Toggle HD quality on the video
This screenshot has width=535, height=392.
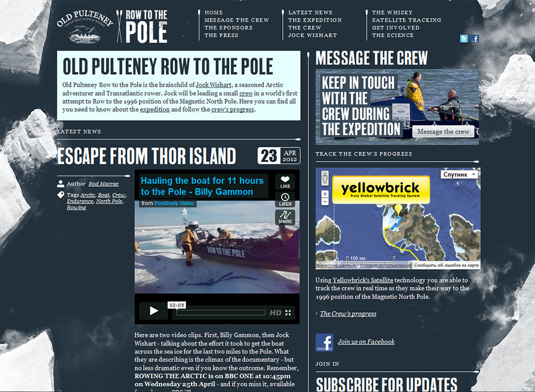tap(275, 312)
